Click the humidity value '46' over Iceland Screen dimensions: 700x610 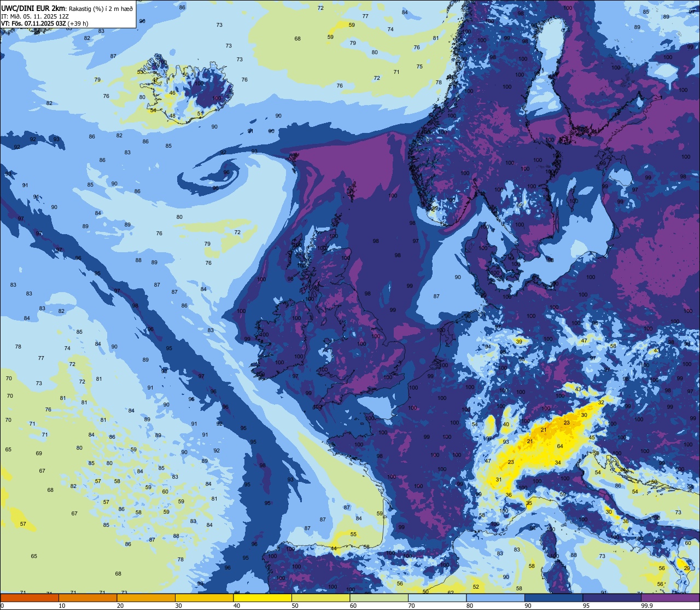coord(172,93)
